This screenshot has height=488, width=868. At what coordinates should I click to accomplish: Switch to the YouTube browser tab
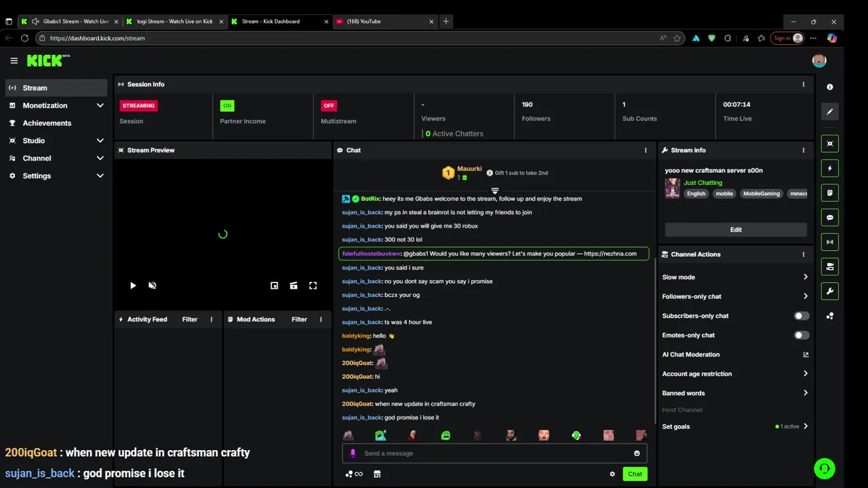click(384, 21)
